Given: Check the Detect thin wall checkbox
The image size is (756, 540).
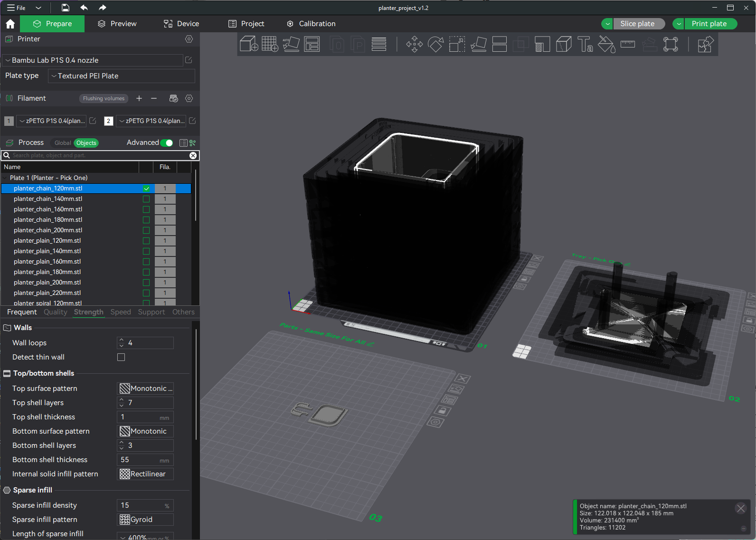Looking at the screenshot, I should [x=121, y=357].
